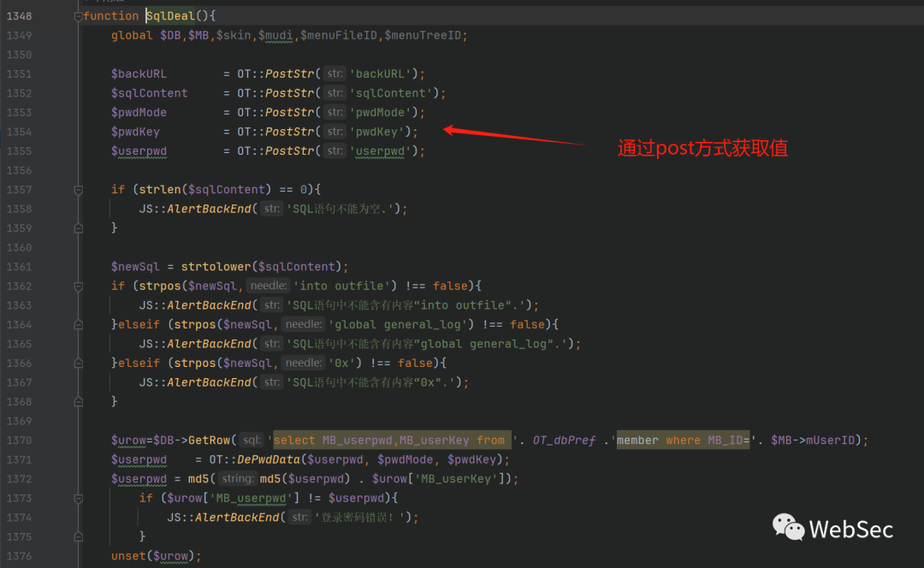Collapse the strlen if-block at line 1357
The height and width of the screenshot is (568, 924).
[x=79, y=190]
